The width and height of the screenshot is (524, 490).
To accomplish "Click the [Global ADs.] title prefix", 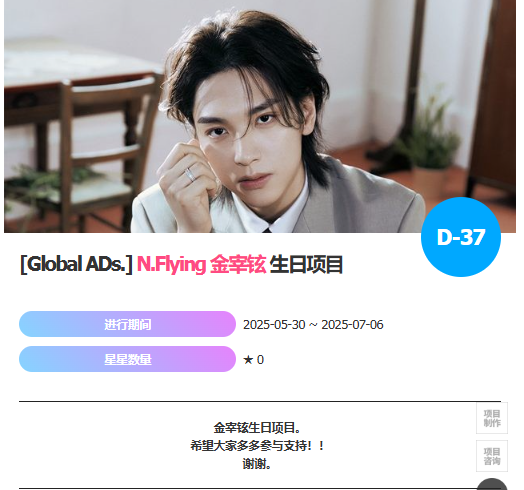I will pos(76,264).
